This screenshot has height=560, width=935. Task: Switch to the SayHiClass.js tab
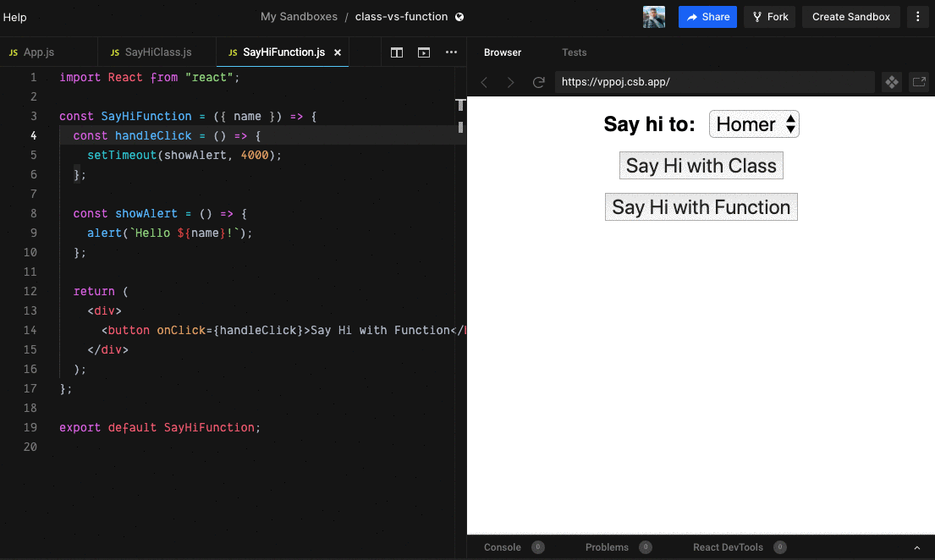(157, 52)
